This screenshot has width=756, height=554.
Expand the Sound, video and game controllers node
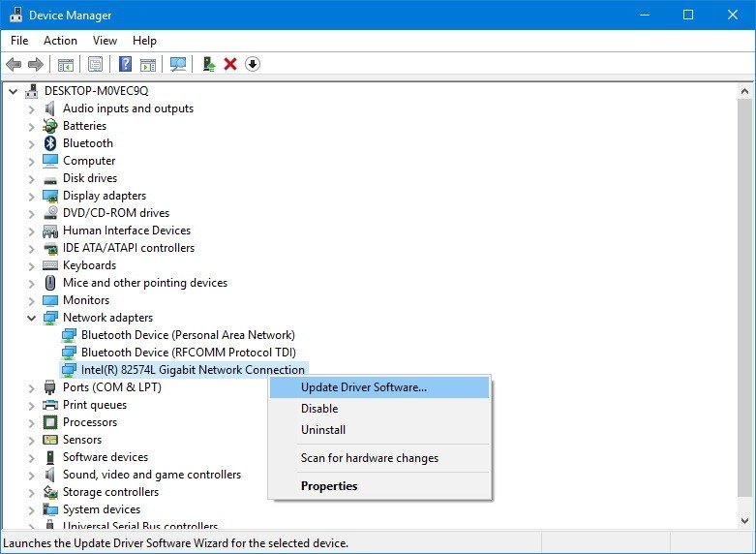tap(31, 475)
